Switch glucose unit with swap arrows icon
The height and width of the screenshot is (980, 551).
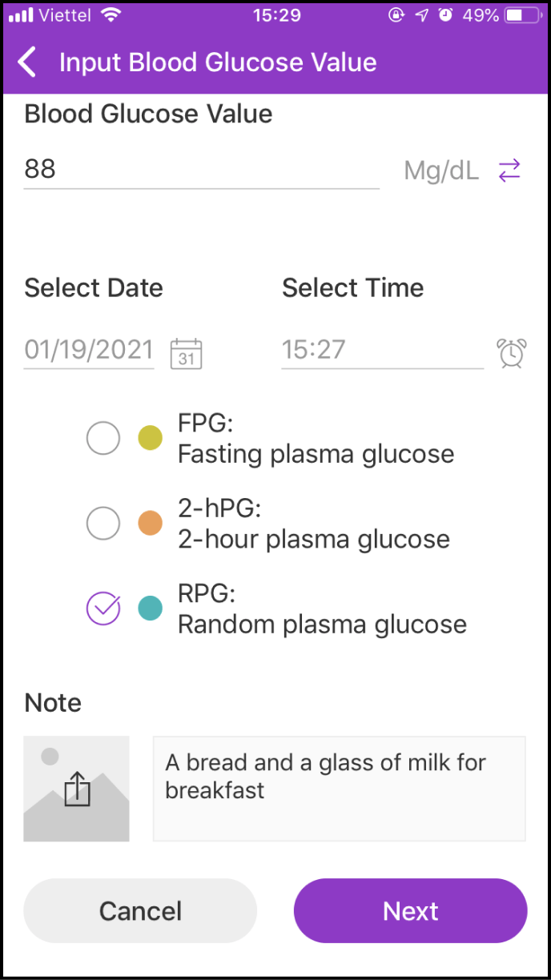(x=509, y=170)
